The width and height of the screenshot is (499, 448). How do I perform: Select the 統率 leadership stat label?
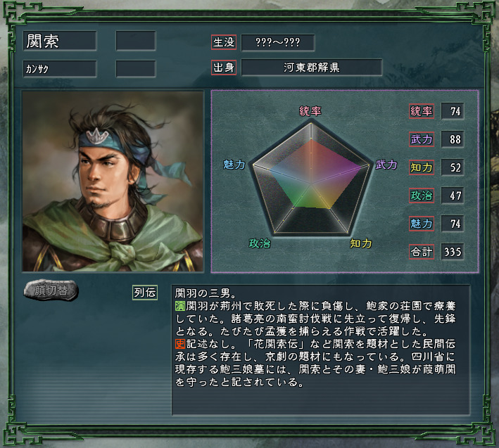(x=422, y=111)
